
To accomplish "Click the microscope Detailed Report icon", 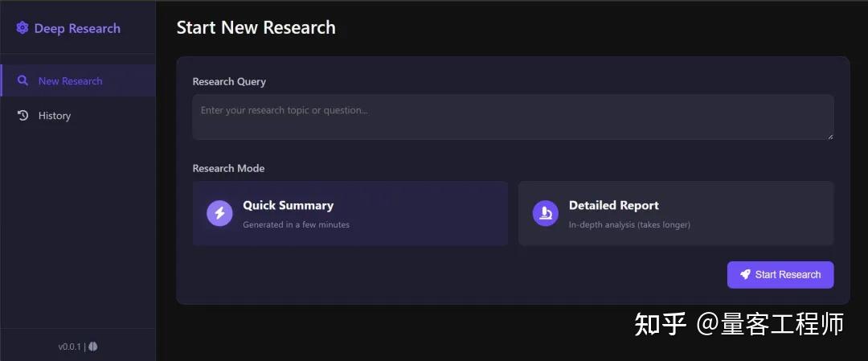I will [545, 213].
